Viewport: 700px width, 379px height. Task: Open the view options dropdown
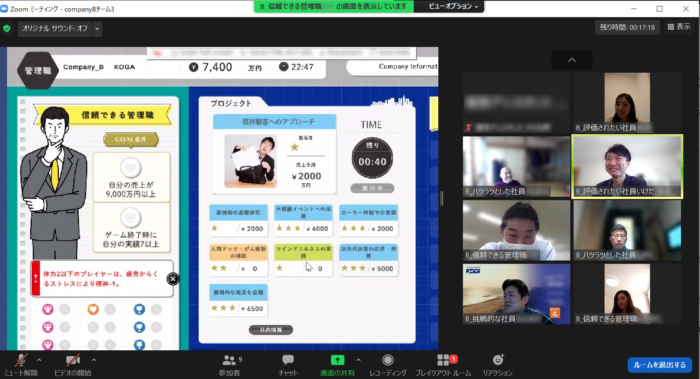point(449,6)
